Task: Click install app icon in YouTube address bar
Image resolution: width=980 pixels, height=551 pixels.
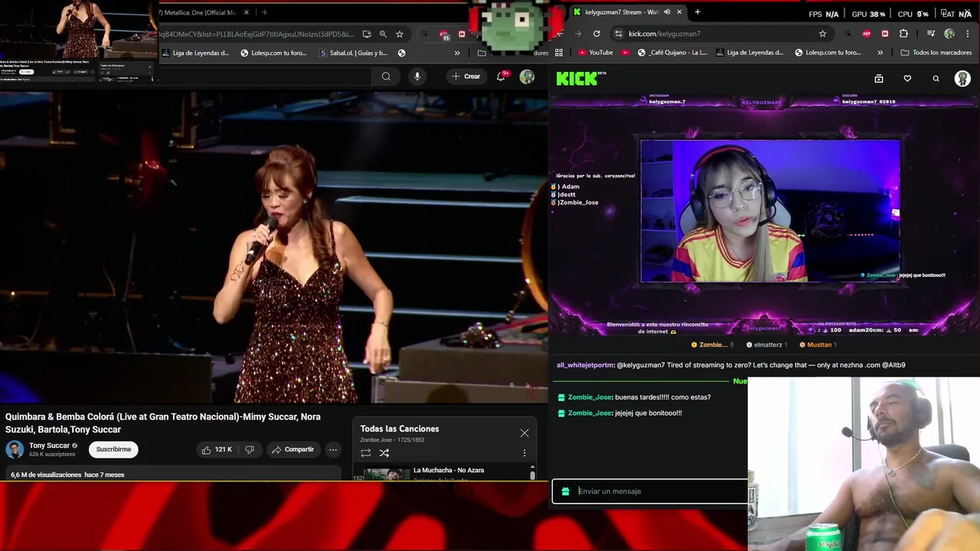Action: [x=367, y=34]
